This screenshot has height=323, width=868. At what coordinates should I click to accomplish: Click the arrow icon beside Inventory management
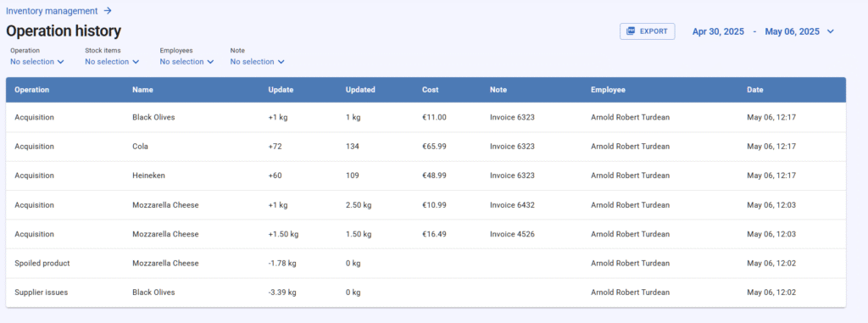pyautogui.click(x=108, y=10)
